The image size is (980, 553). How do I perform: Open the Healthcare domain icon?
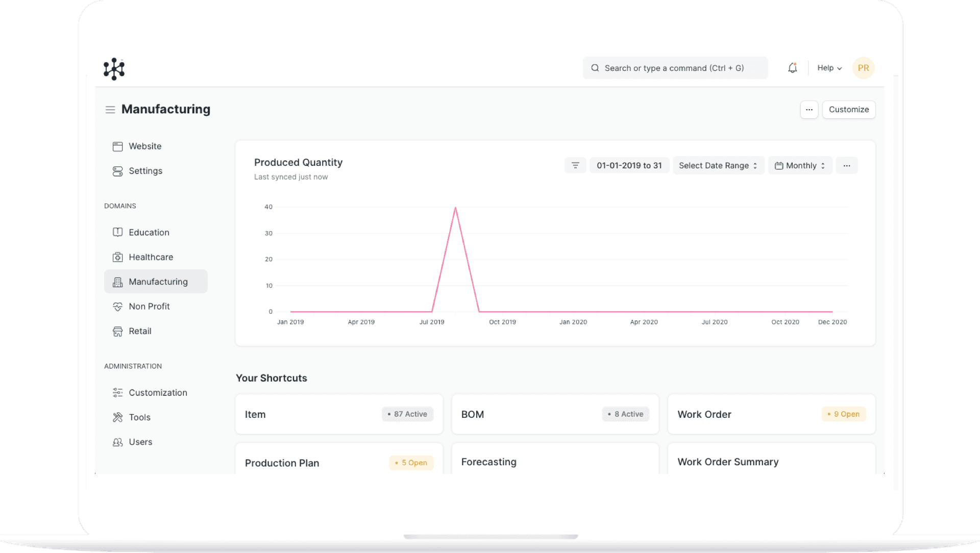pos(117,257)
